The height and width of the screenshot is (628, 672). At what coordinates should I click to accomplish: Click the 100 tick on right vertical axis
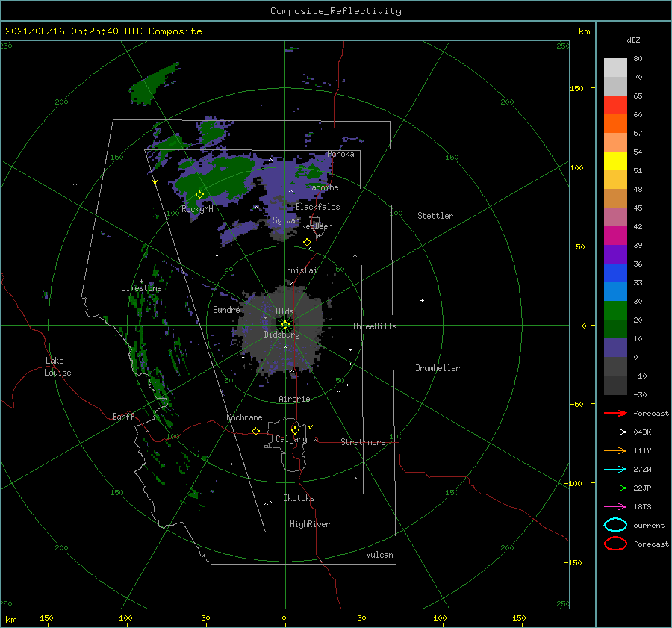pyautogui.click(x=576, y=167)
